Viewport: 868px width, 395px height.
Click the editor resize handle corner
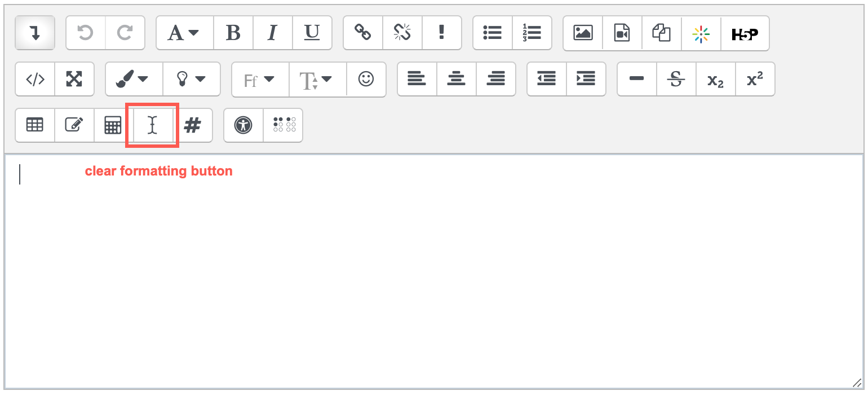[x=857, y=382]
